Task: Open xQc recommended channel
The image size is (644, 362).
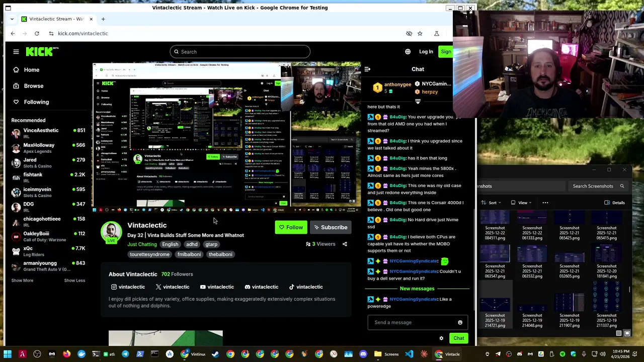Action: pos(48,251)
